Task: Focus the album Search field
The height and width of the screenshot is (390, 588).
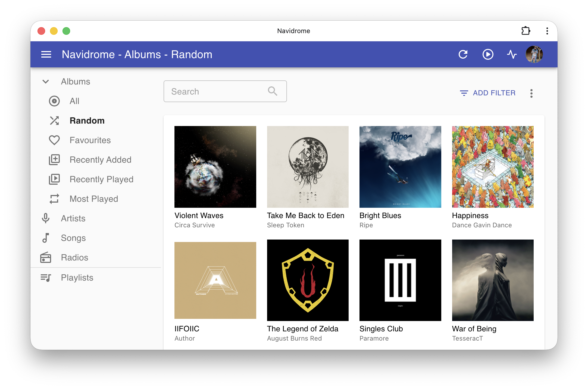Action: pyautogui.click(x=225, y=91)
